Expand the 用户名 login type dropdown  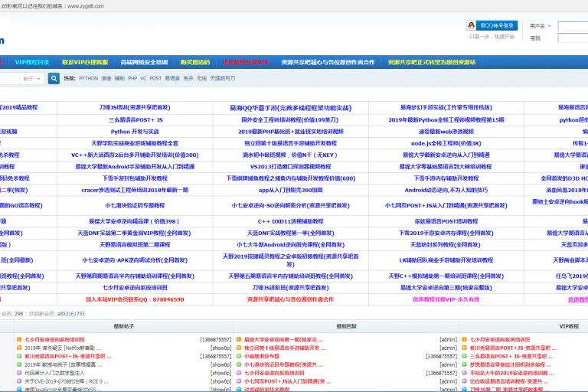tap(540, 26)
